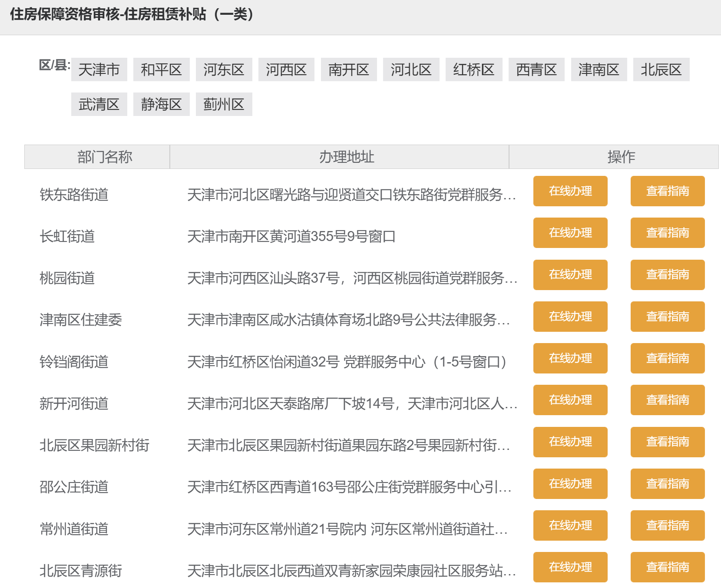The width and height of the screenshot is (721, 588).
Task: View guide for 北辰区果园新村街
Action: (667, 442)
